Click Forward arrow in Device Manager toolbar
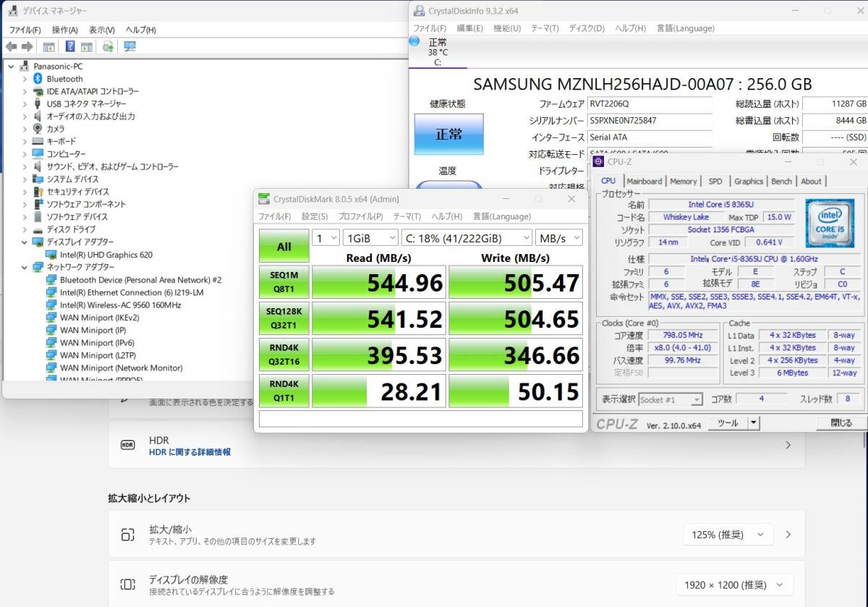The image size is (868, 607). (27, 46)
